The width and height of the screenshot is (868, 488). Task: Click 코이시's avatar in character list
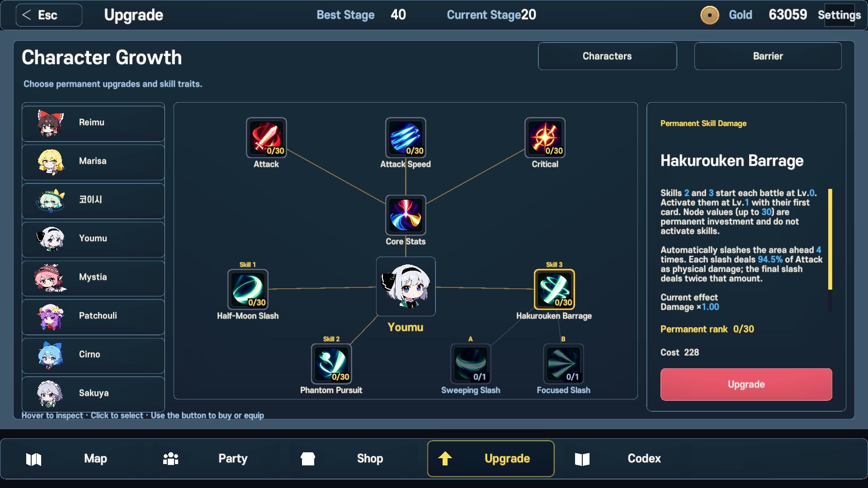pyautogui.click(x=50, y=201)
